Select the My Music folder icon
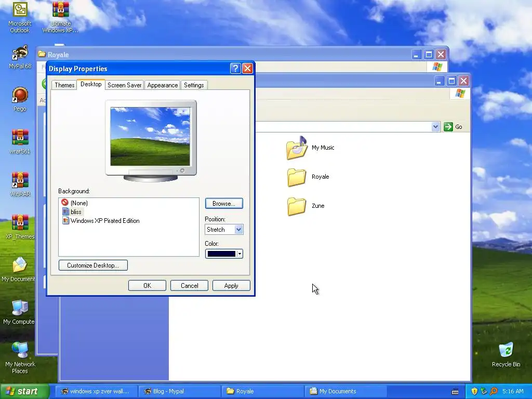This screenshot has width=532, height=399. [297, 148]
